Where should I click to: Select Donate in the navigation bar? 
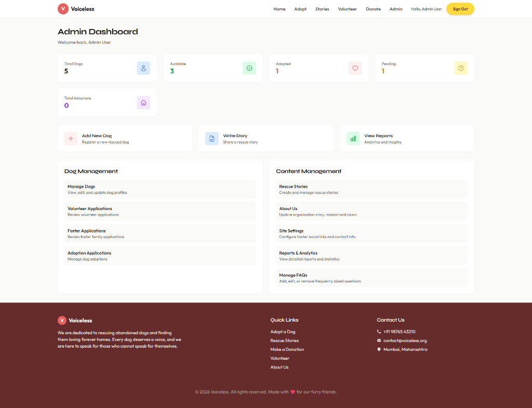click(373, 9)
